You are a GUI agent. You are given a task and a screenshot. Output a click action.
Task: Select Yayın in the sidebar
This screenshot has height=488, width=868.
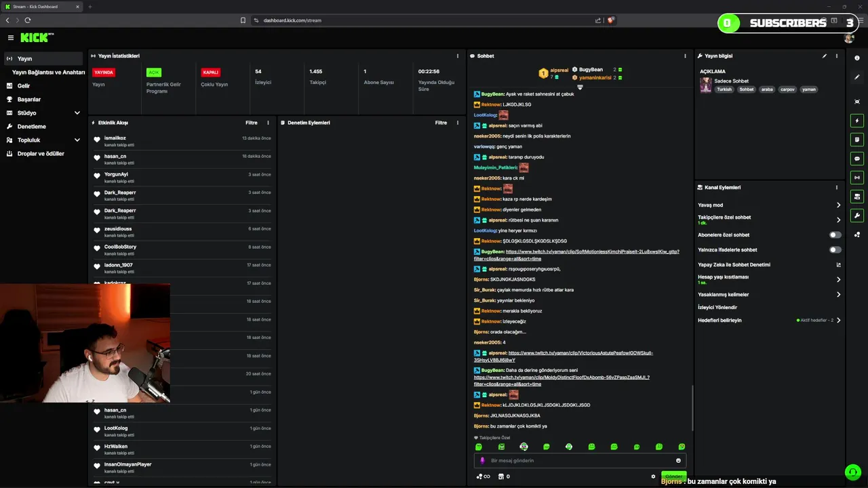coord(43,59)
